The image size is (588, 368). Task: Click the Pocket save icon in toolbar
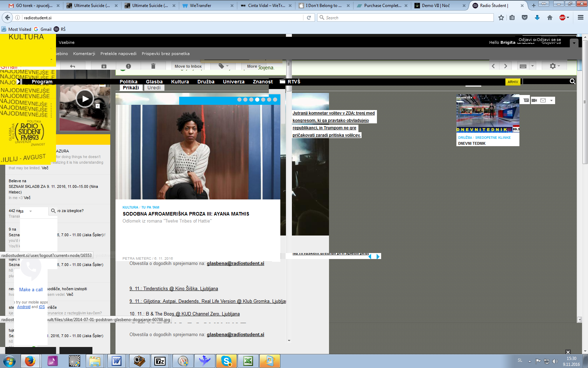524,18
